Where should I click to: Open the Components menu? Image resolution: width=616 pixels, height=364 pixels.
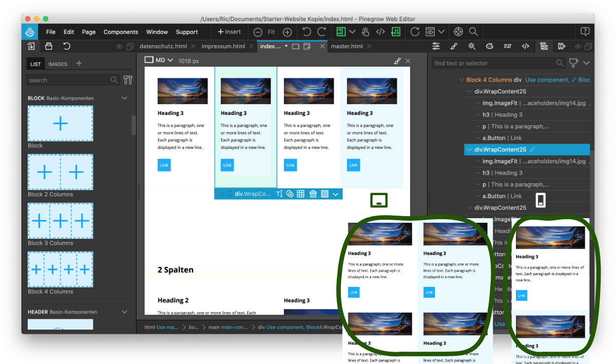[x=121, y=32]
